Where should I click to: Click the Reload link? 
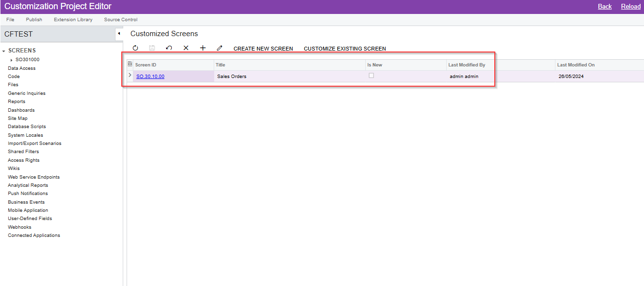[631, 6]
